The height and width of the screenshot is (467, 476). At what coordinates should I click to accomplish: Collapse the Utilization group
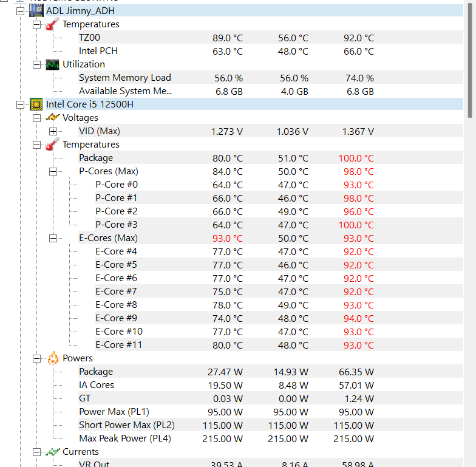(x=36, y=64)
